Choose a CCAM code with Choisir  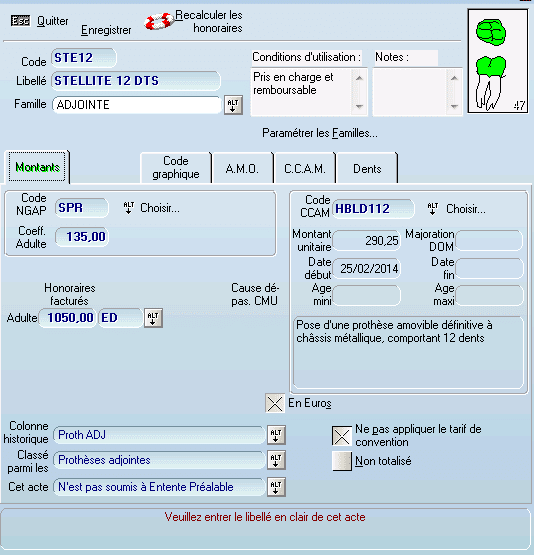click(x=466, y=209)
